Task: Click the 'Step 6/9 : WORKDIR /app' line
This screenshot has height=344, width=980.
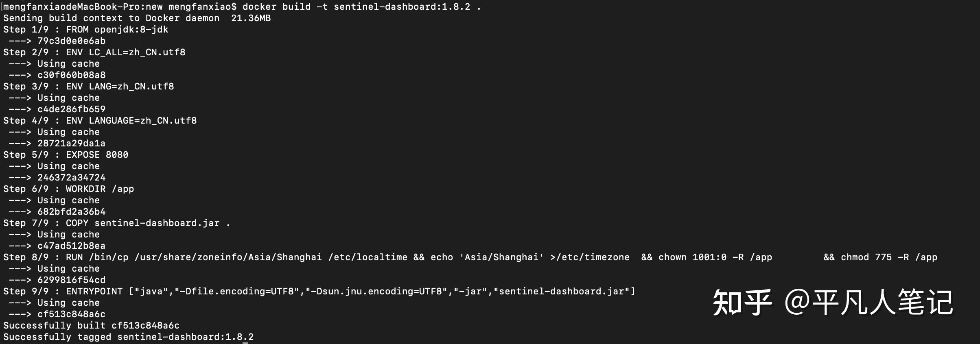Action: 69,189
